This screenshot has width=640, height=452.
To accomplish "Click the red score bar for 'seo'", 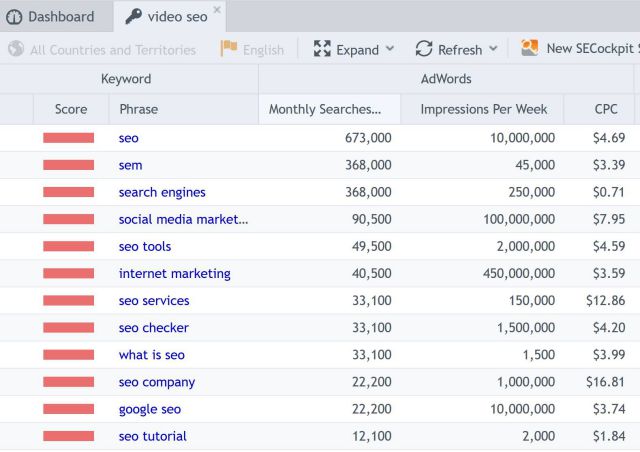I will click(x=68, y=138).
